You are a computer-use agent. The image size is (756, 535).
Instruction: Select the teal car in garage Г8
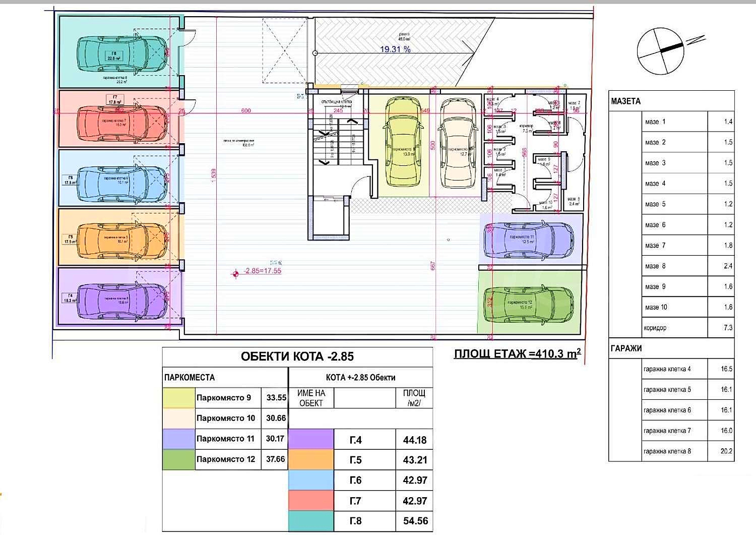click(x=121, y=54)
